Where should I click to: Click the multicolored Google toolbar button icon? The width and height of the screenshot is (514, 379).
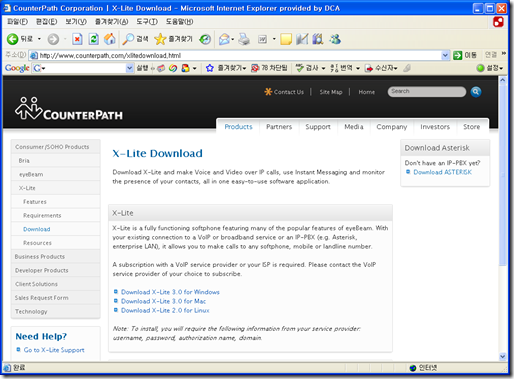coord(185,68)
